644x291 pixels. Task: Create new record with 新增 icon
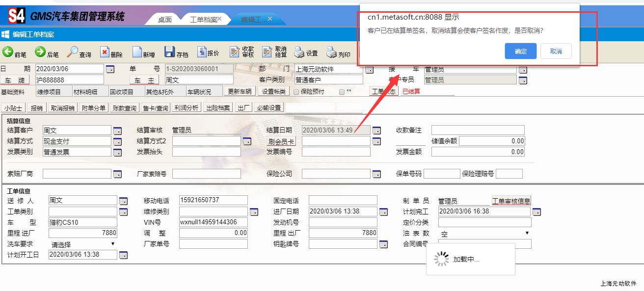[x=137, y=52]
